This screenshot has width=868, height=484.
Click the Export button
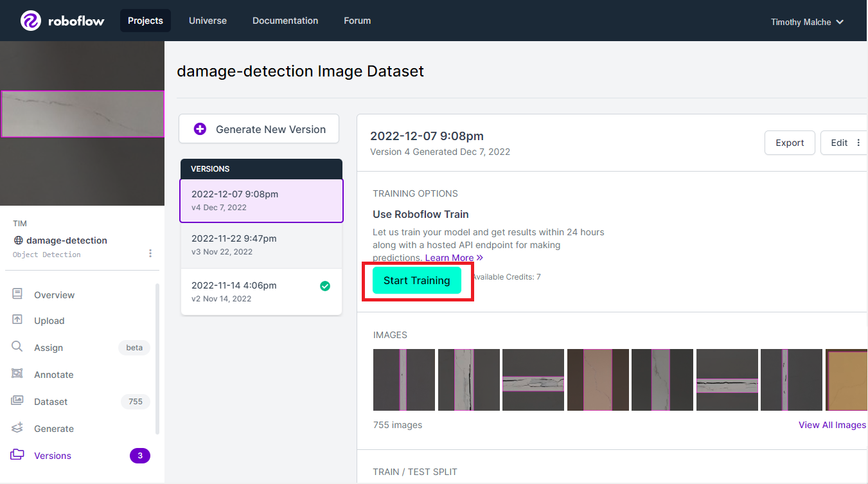790,143
